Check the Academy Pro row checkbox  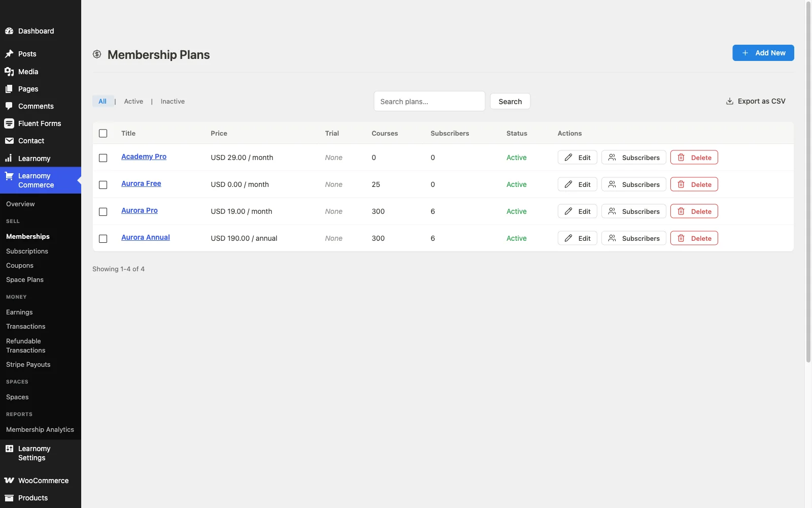point(103,158)
